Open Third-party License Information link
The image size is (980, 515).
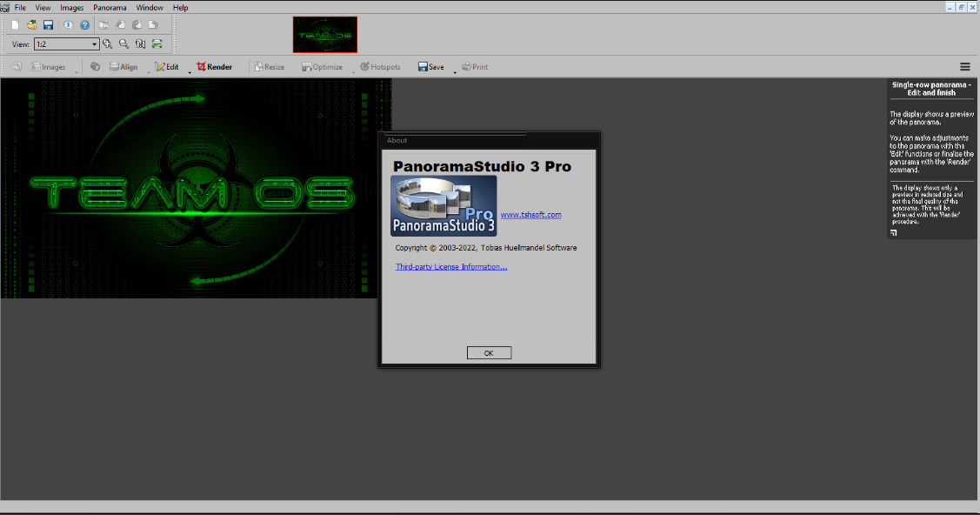pos(451,266)
